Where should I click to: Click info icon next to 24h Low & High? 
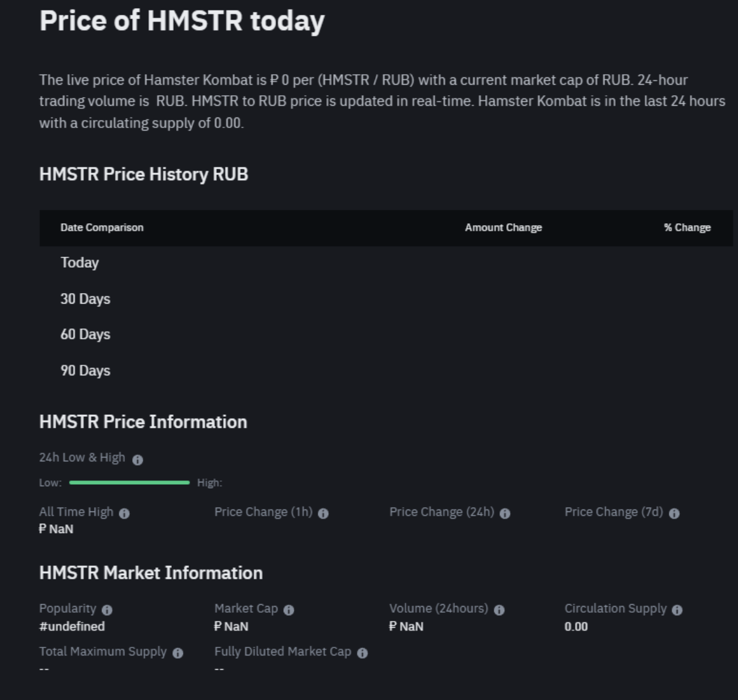(138, 460)
